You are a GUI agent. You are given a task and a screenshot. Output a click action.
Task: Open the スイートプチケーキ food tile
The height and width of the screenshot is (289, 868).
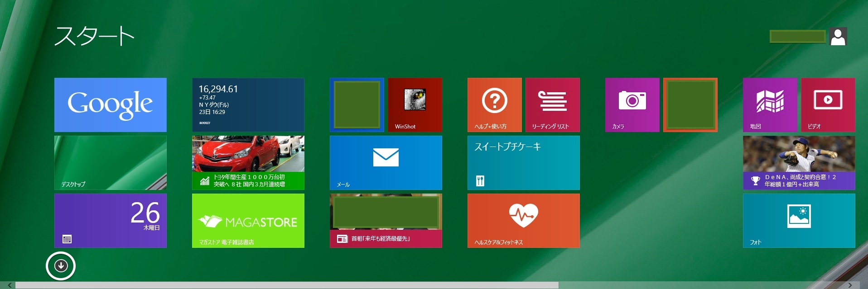(x=524, y=163)
